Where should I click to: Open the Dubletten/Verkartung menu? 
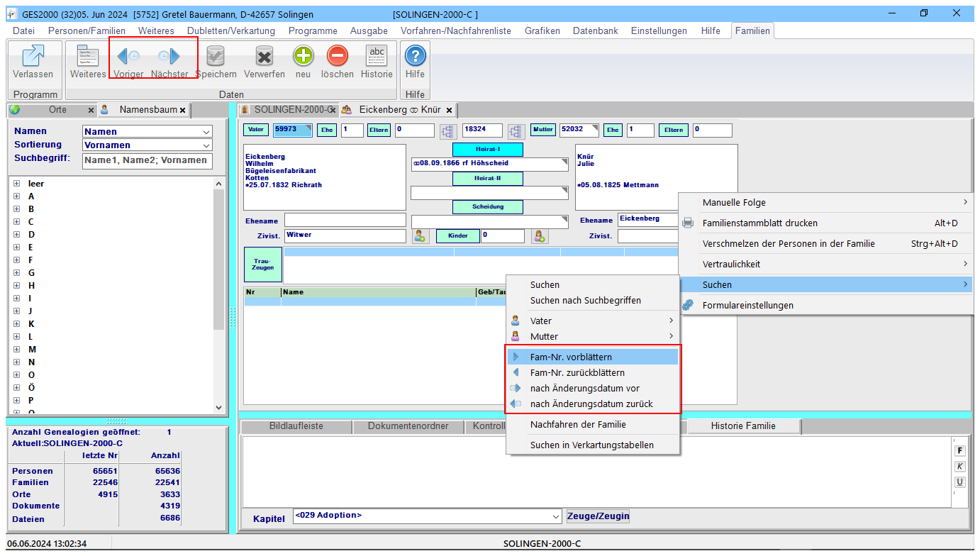[231, 30]
